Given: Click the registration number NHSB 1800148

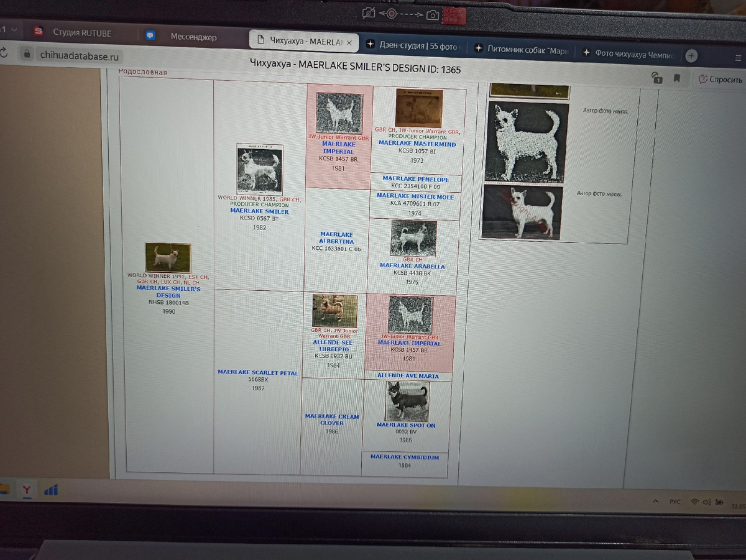Looking at the screenshot, I should (x=168, y=303).
